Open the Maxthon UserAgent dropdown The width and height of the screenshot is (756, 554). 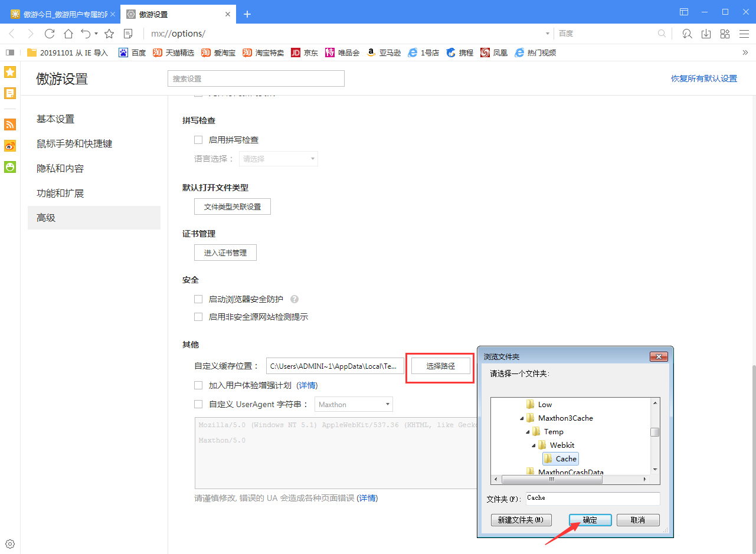click(x=354, y=404)
